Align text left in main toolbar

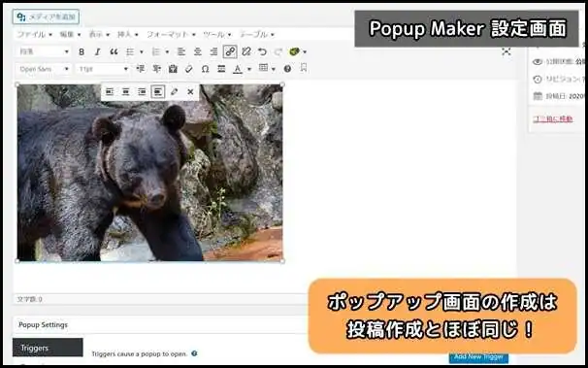point(181,51)
